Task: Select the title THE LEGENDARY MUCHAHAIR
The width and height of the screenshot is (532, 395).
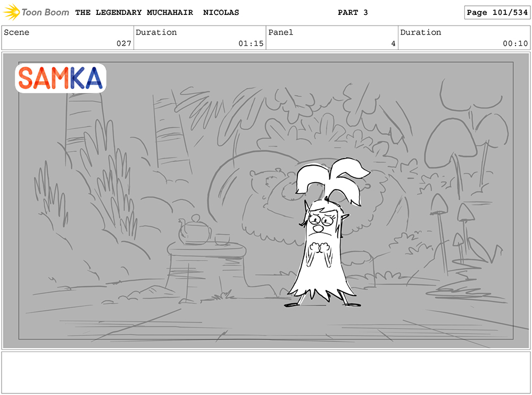Action: pyautogui.click(x=134, y=13)
